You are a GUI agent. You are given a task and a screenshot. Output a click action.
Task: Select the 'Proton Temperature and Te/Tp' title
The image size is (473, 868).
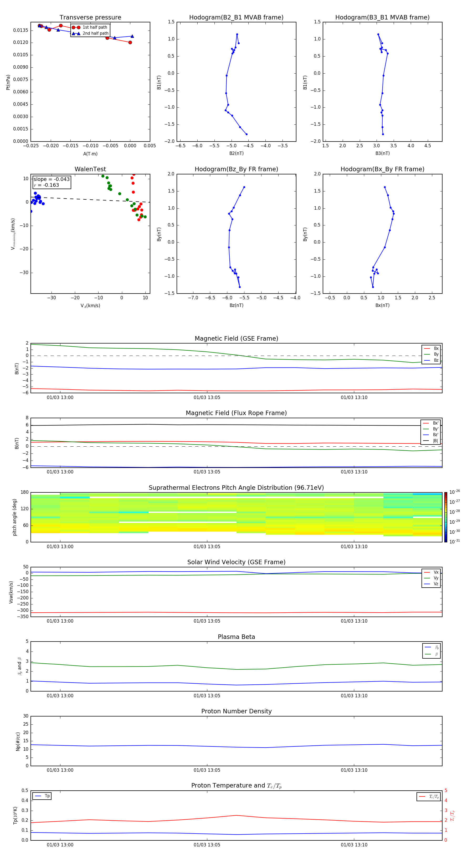pyautogui.click(x=236, y=786)
